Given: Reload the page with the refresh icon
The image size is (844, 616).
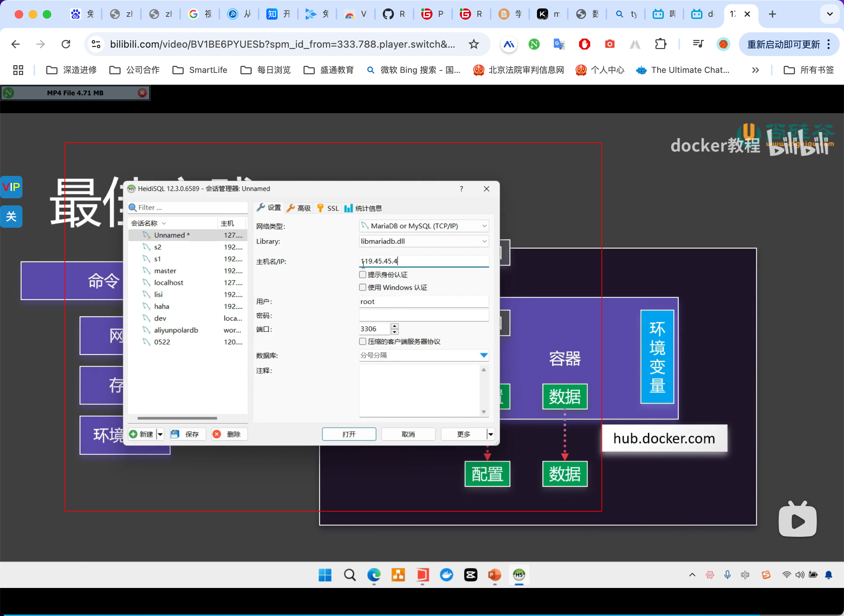Looking at the screenshot, I should 66,45.
